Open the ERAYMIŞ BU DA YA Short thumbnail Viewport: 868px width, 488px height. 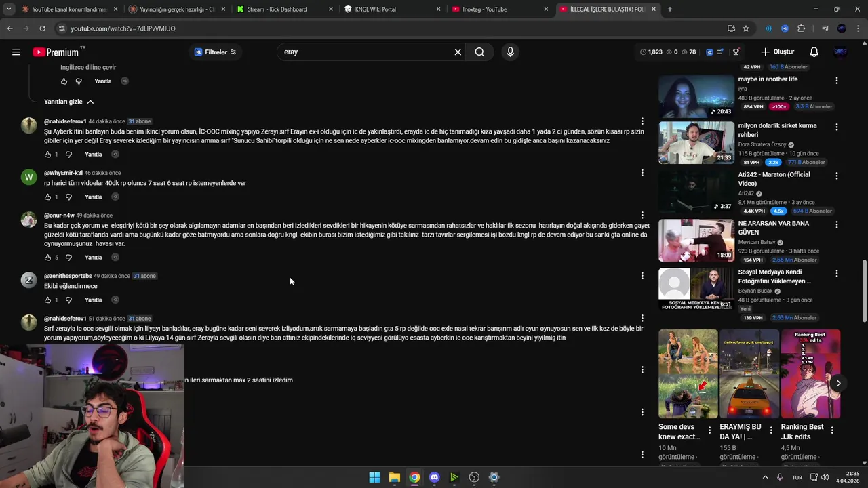coord(749,374)
